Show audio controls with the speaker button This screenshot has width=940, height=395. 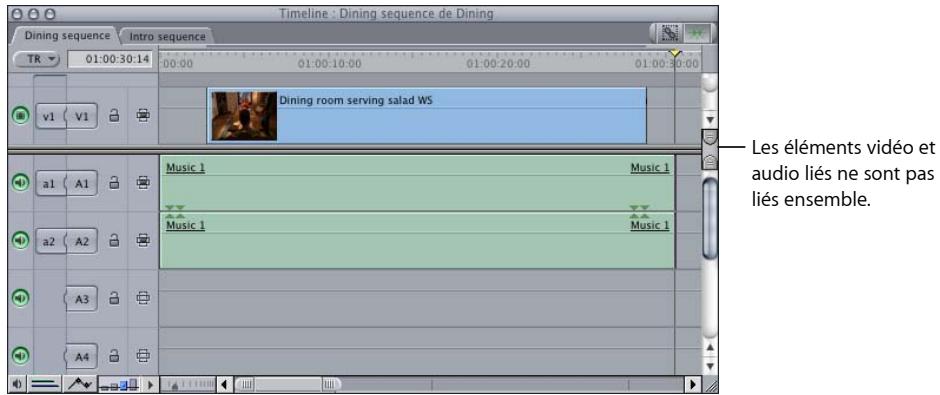(x=17, y=384)
